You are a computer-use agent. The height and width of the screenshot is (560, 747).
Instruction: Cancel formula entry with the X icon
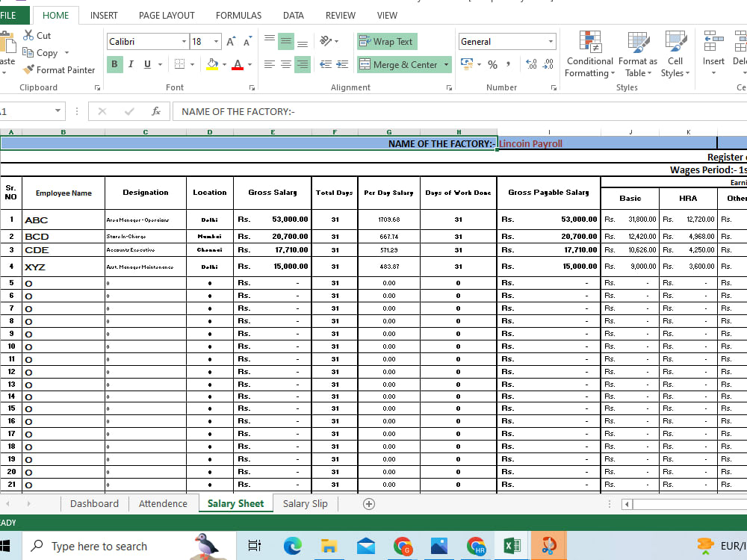tap(102, 111)
